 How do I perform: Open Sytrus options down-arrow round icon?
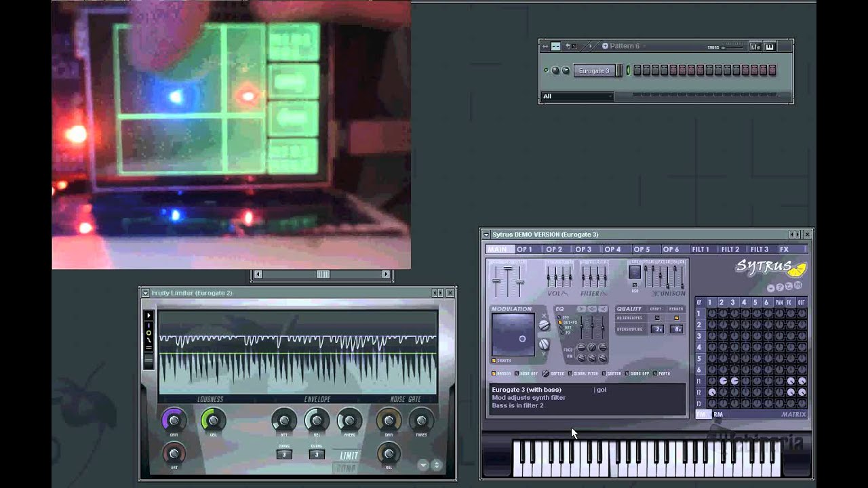point(770,287)
